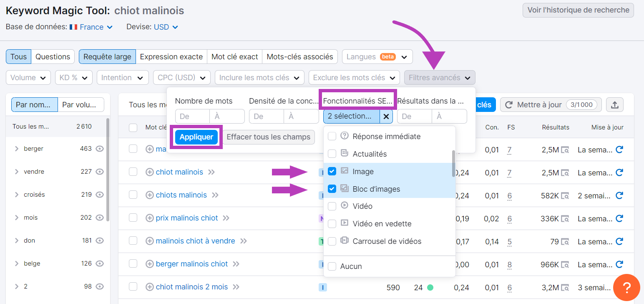Screen dimensions: 644x304
Task: Open the Intention dropdown
Action: click(122, 77)
